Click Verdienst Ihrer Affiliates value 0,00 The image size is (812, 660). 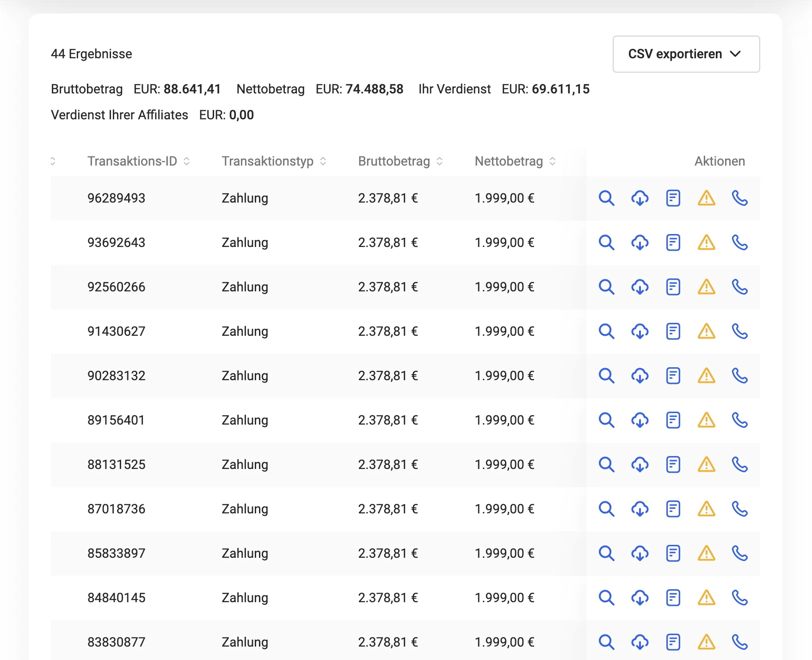click(x=241, y=115)
